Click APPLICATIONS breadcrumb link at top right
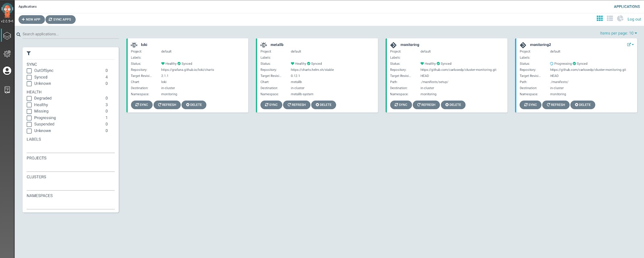The image size is (644, 258). pyautogui.click(x=627, y=6)
